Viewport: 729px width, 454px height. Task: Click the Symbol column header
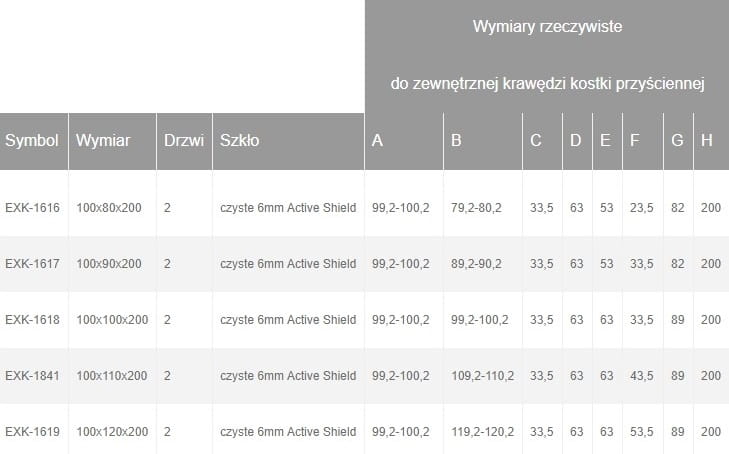click(32, 141)
